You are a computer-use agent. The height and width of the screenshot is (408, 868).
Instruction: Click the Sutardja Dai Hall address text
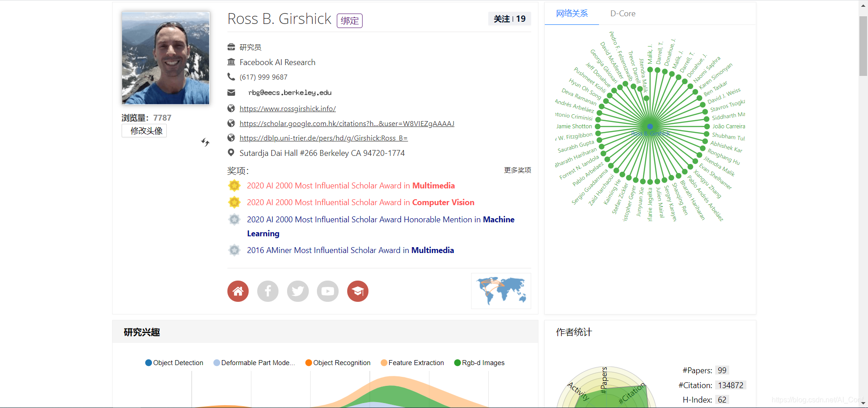(x=322, y=153)
